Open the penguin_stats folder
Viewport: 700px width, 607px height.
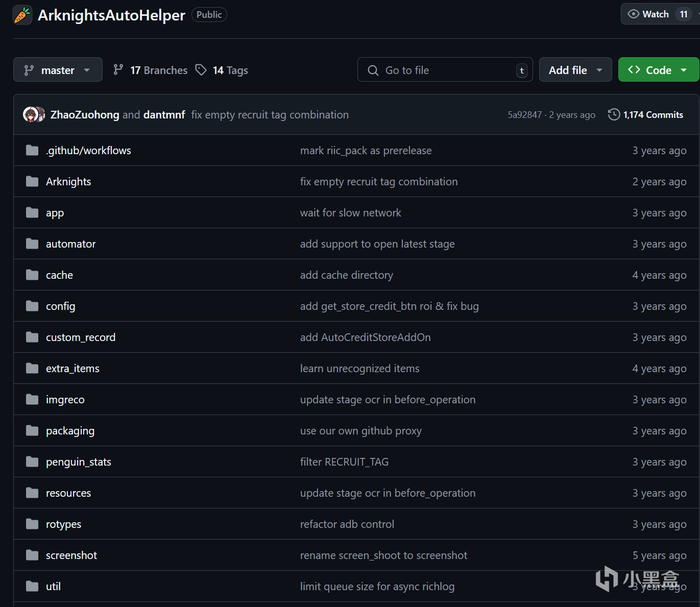(79, 462)
